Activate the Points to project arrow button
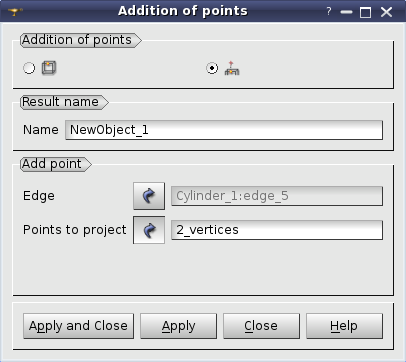Viewport: 406px width, 362px height. [149, 230]
